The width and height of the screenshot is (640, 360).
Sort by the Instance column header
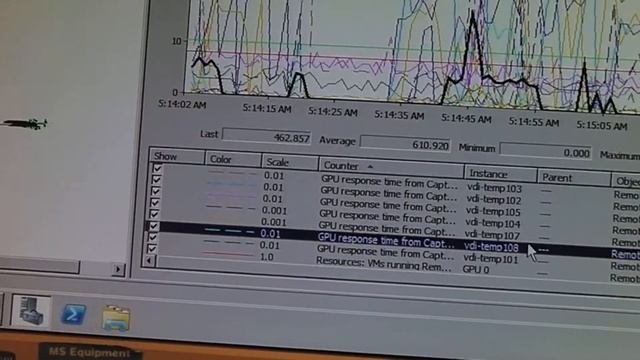click(x=500, y=174)
